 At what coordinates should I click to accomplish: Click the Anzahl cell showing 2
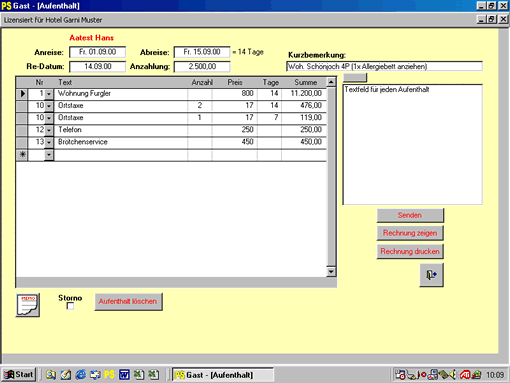point(200,106)
